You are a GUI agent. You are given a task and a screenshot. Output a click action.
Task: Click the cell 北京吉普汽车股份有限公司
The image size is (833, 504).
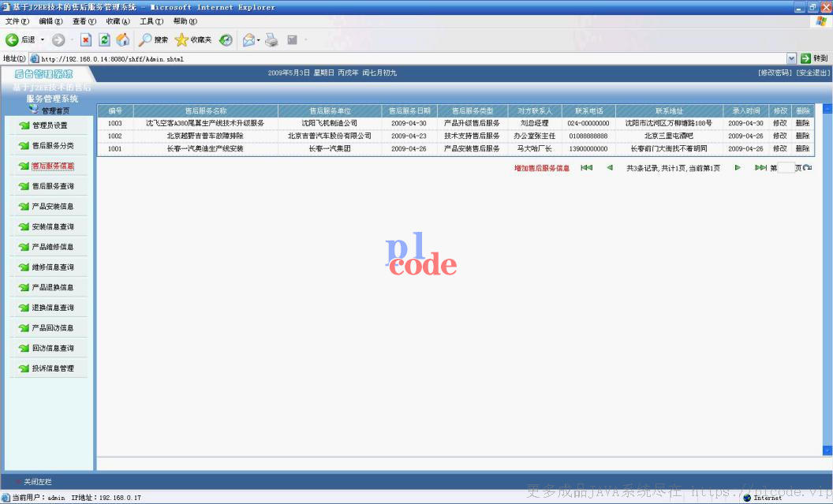click(330, 136)
